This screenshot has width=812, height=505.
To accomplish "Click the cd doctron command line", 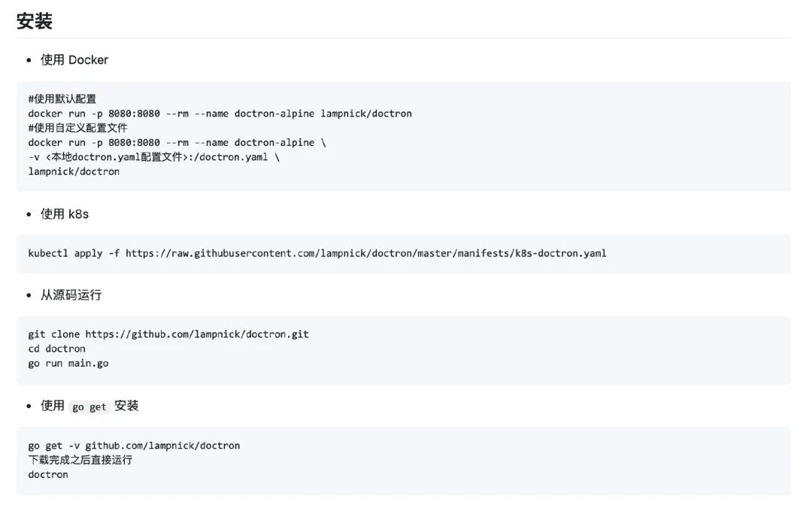I will click(x=57, y=349).
